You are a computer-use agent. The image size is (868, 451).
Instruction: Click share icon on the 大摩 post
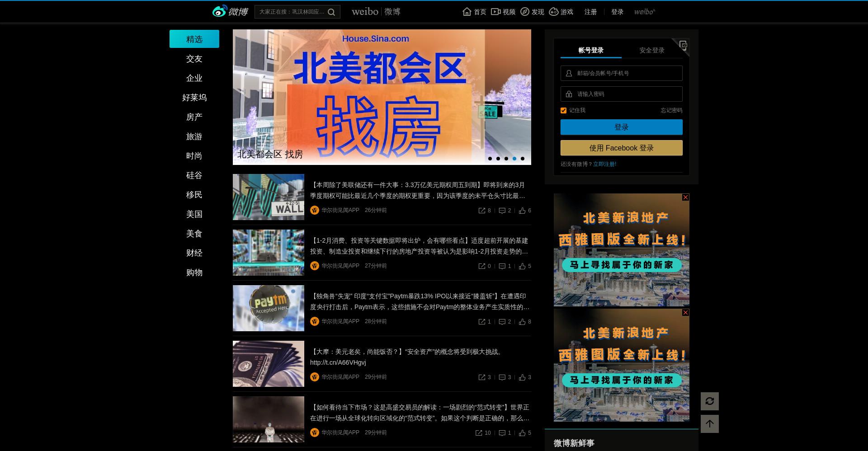coord(482,377)
